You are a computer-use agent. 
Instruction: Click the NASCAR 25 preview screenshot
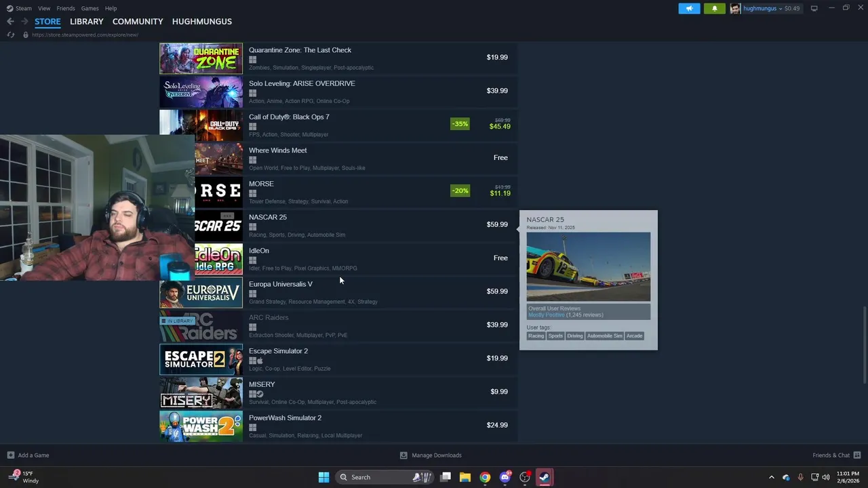(588, 266)
